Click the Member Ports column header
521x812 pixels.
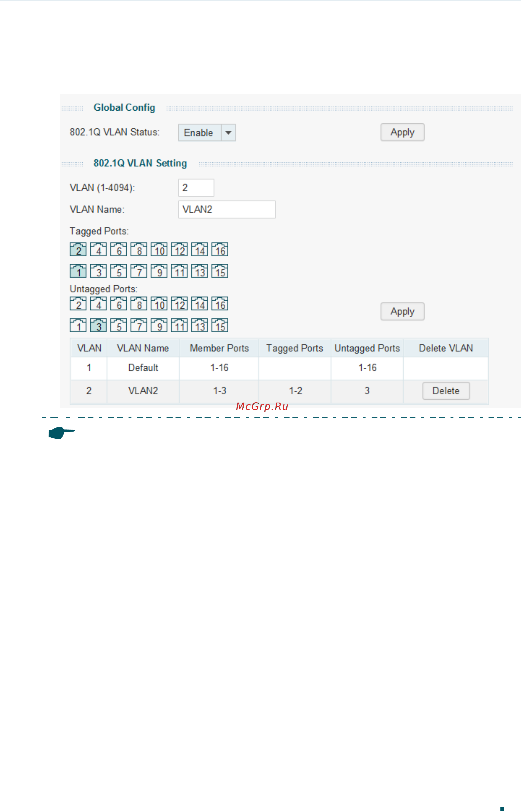(x=219, y=348)
